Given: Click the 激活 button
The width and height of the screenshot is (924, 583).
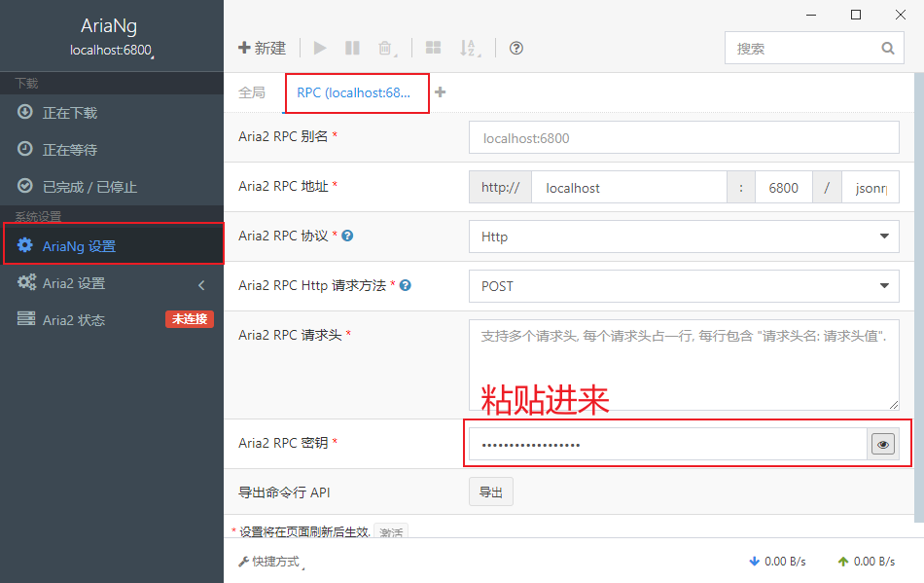Looking at the screenshot, I should [x=391, y=531].
